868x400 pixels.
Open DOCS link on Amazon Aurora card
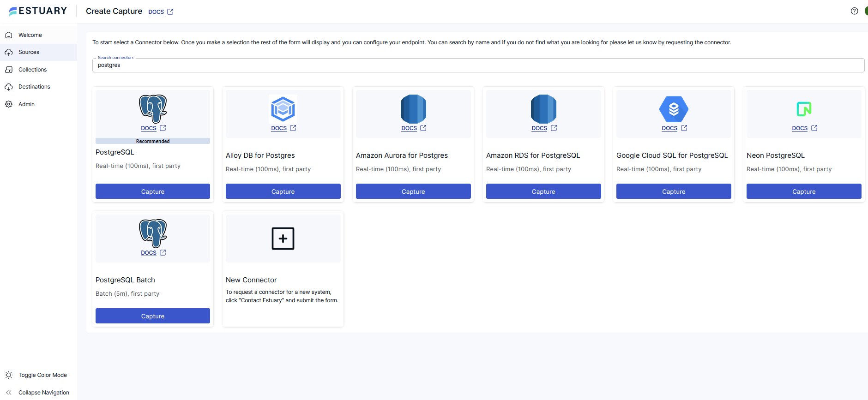(409, 128)
